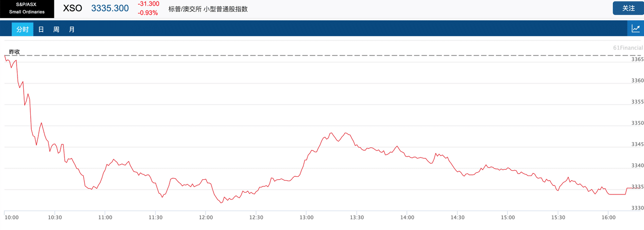The image size is (644, 230).
Task: Click the 16:00 time axis label
Action: click(x=608, y=217)
